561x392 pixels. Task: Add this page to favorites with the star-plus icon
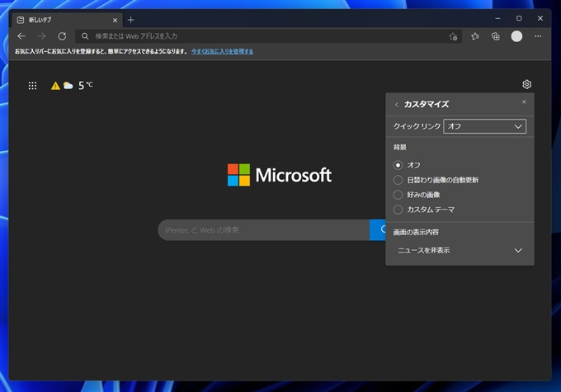(453, 36)
